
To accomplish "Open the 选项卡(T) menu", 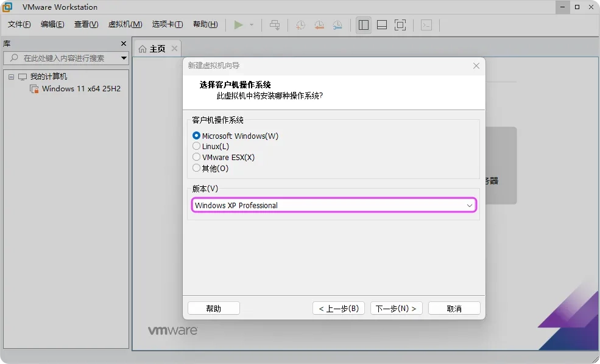I will pos(168,24).
